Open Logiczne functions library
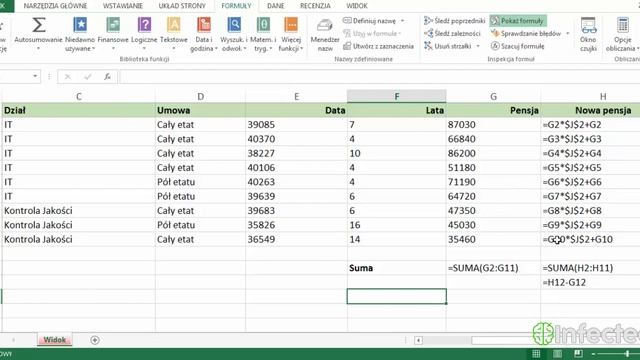 coord(144,25)
